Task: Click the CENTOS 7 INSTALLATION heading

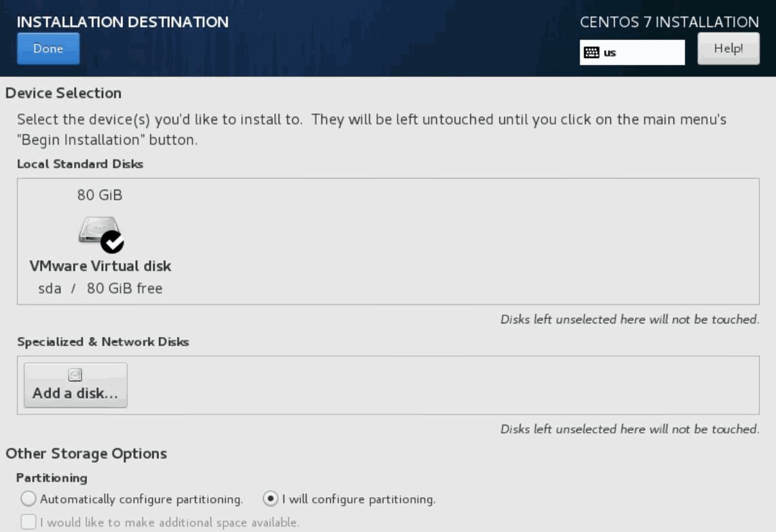Action: pyautogui.click(x=669, y=22)
